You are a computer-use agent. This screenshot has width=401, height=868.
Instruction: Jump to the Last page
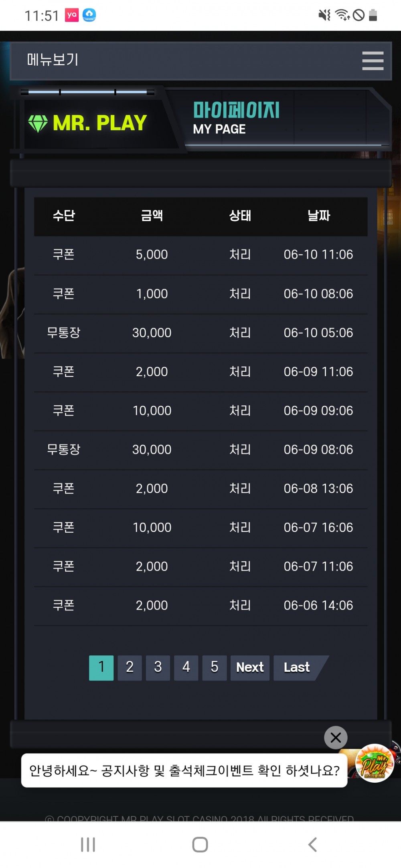point(299,668)
